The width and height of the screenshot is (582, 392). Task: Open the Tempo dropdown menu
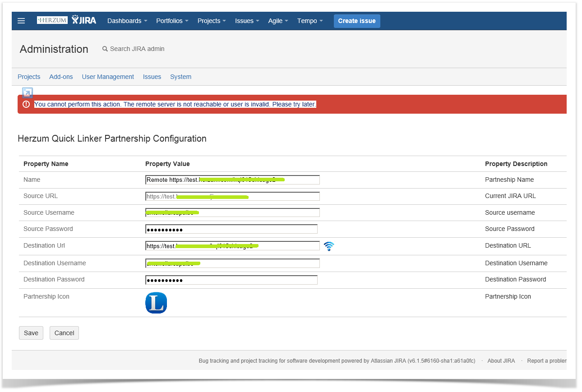(310, 21)
